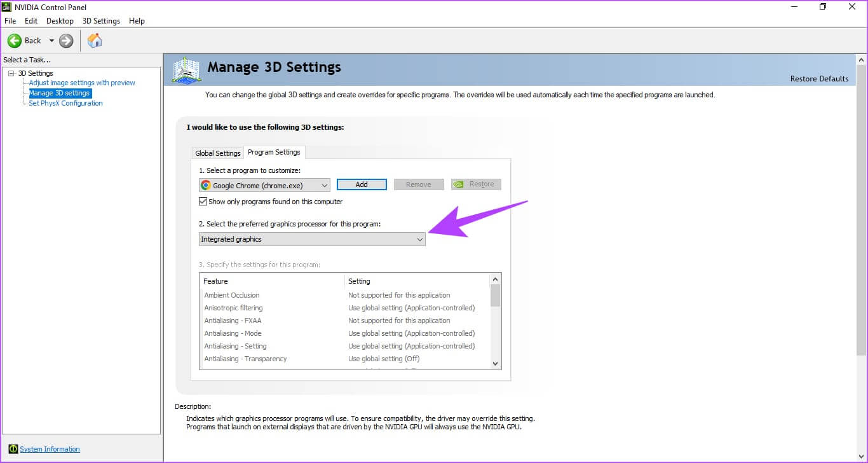The width and height of the screenshot is (868, 463).
Task: Collapse the 3D Settings tree node
Action: pos(11,73)
